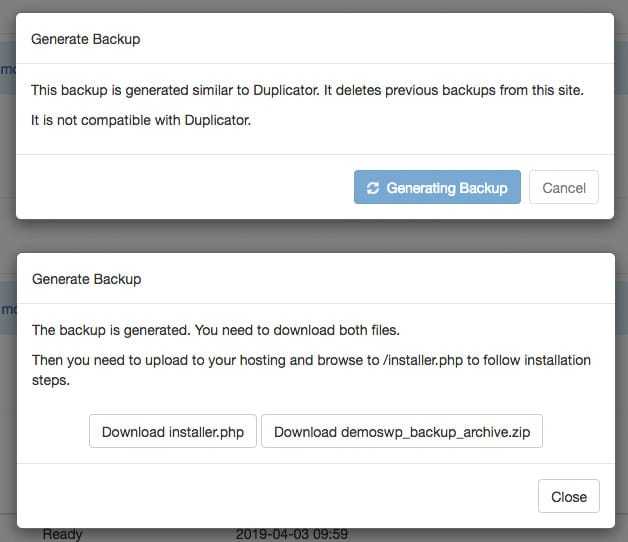Download demoswp_backup_archive.zip file
Image resolution: width=628 pixels, height=542 pixels.
pos(402,431)
